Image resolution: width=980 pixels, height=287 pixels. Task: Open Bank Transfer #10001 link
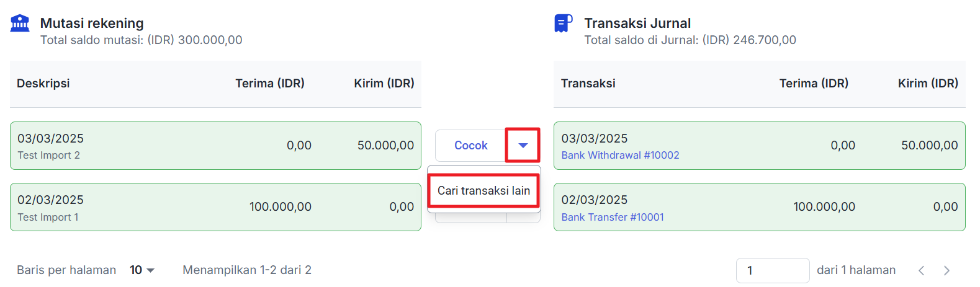(613, 218)
